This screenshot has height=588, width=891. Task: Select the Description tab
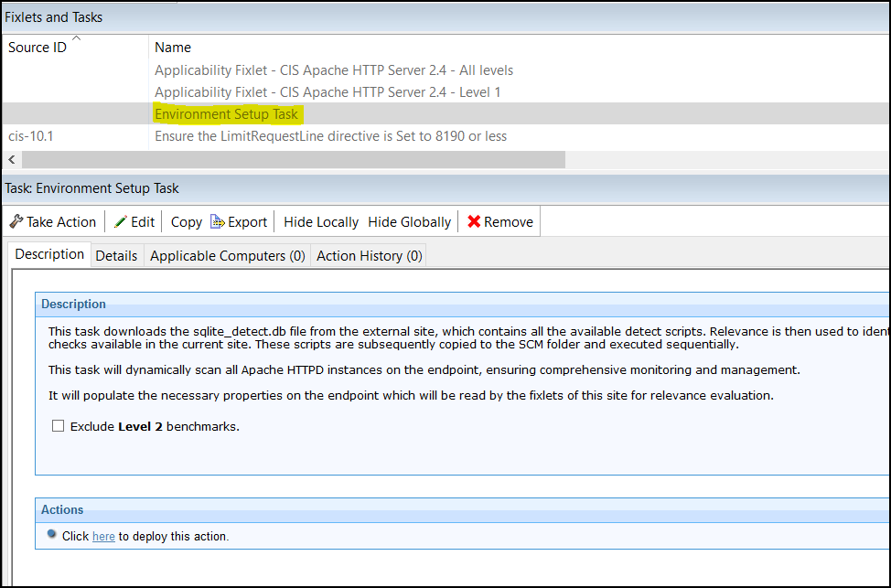(48, 254)
